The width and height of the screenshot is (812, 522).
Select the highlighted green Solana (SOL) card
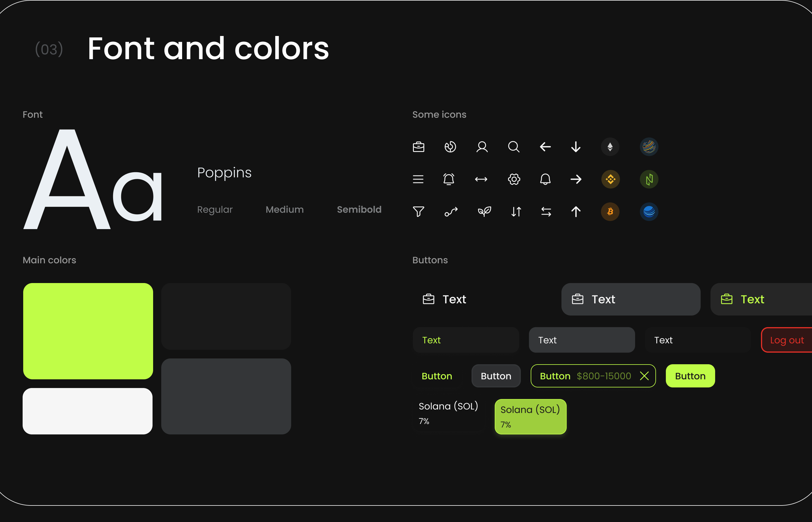pyautogui.click(x=530, y=416)
